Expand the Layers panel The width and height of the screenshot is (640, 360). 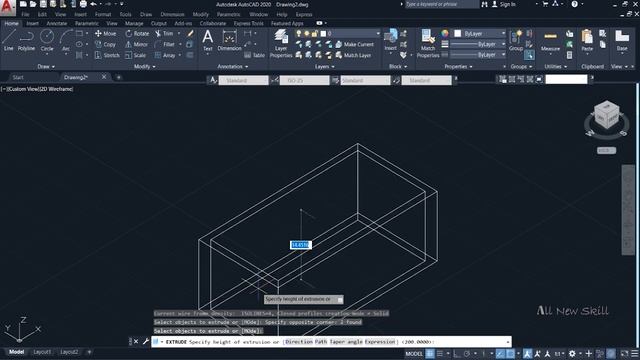click(x=324, y=67)
